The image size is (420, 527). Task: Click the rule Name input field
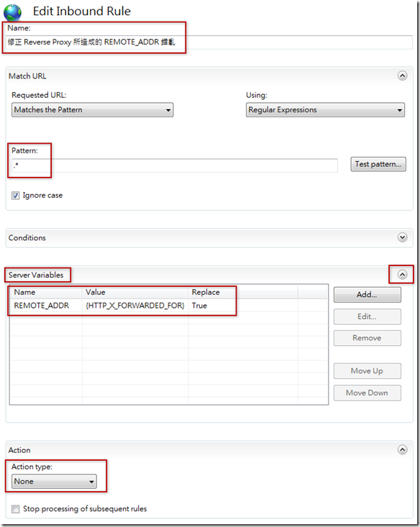(x=209, y=42)
